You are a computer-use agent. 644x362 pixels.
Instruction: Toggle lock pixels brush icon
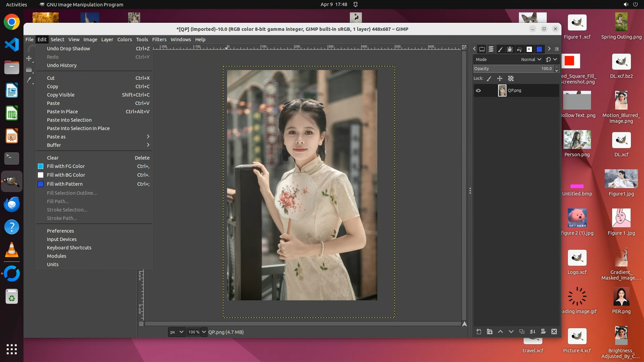point(489,78)
